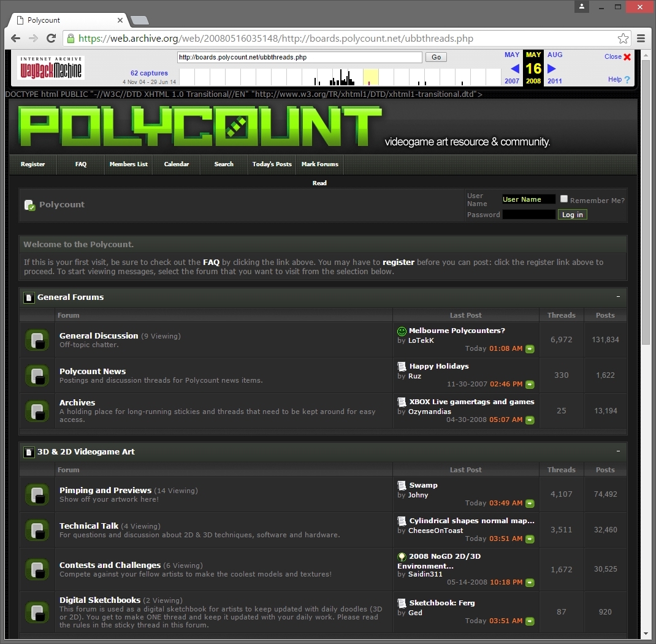Go to last post in Archives

[530, 420]
